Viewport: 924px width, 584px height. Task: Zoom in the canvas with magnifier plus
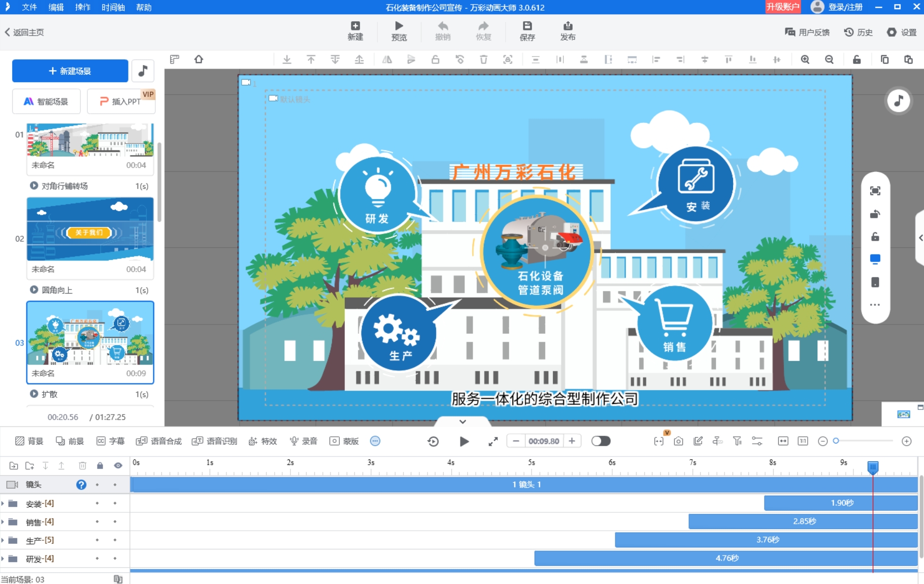click(805, 59)
